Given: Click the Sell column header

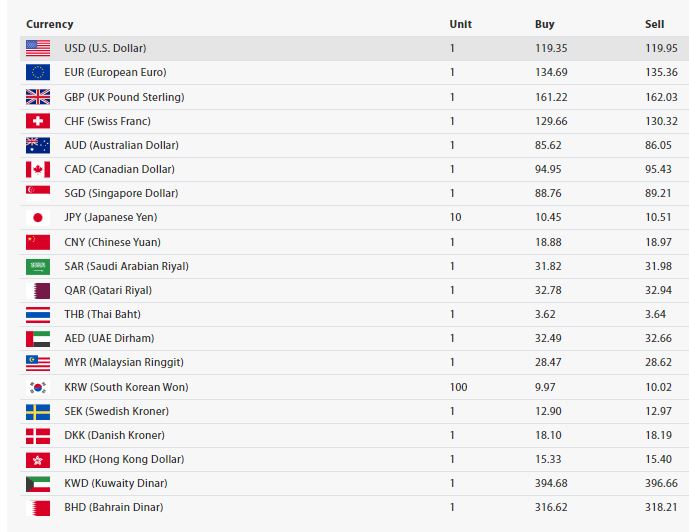Looking at the screenshot, I should click(654, 24).
